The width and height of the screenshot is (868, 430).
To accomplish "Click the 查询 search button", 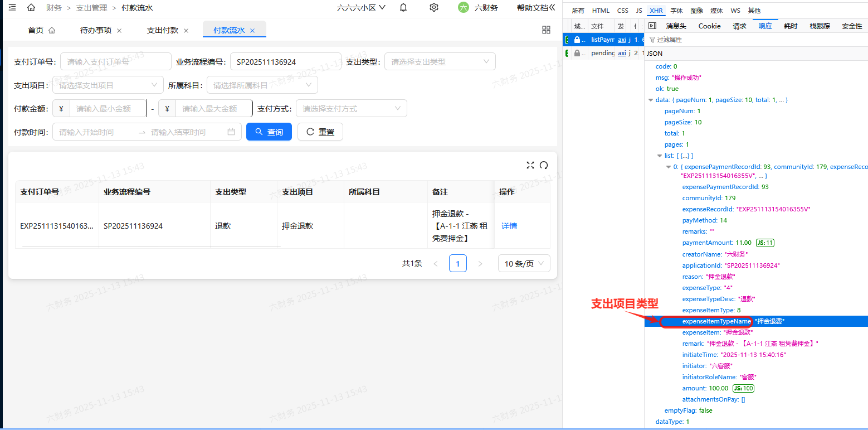I will point(269,132).
